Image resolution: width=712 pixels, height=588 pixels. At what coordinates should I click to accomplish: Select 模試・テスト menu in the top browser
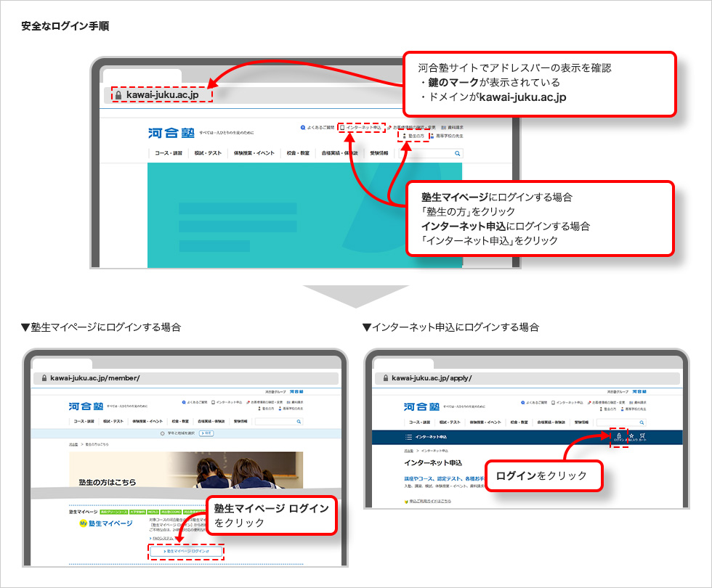208,153
